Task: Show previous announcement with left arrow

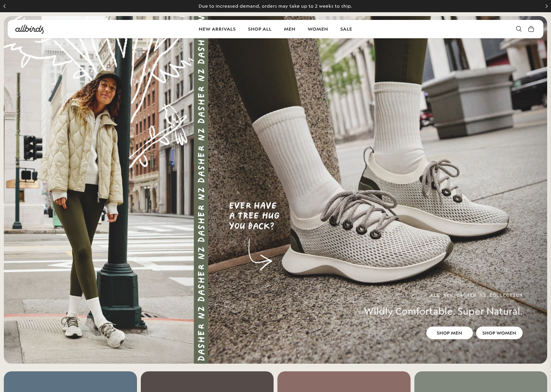Action: tap(5, 6)
